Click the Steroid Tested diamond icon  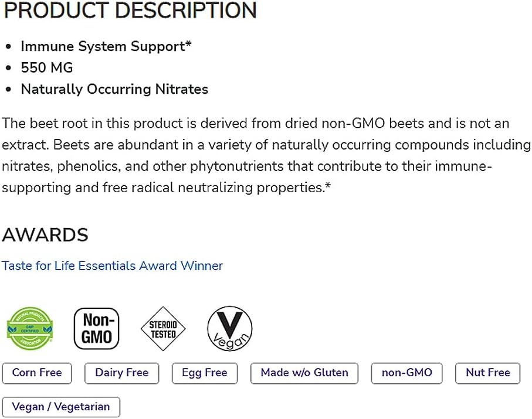(163, 329)
